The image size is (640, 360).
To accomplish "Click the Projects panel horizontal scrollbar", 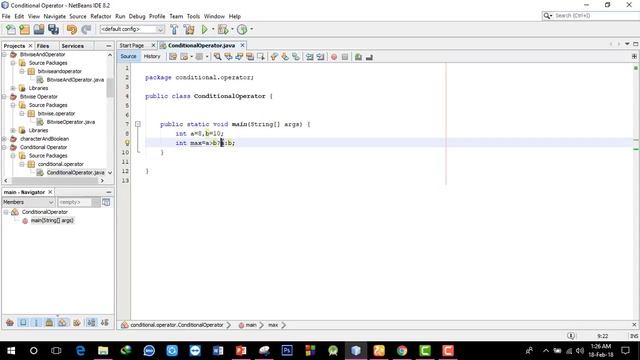I will click(x=54, y=180).
